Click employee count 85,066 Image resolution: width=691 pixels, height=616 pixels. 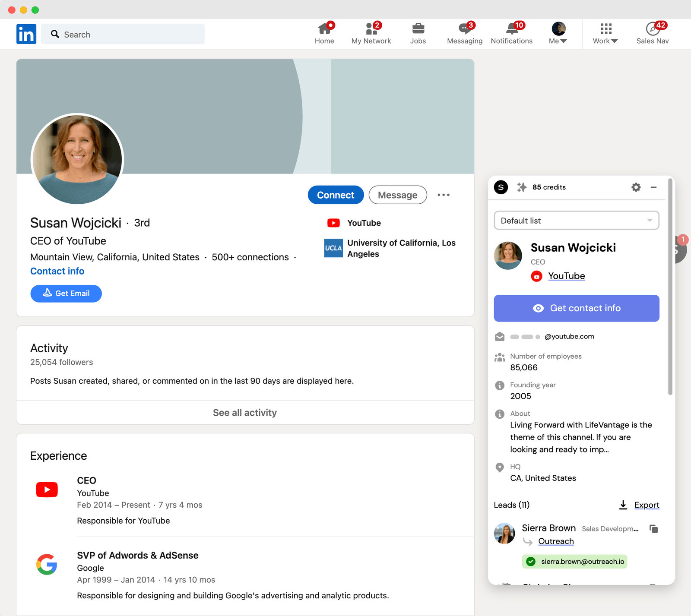[524, 368]
